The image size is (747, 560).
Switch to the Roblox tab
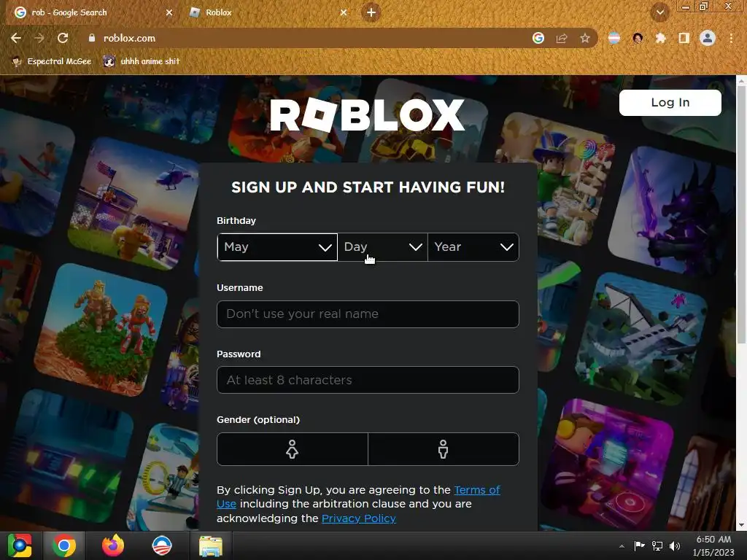268,12
